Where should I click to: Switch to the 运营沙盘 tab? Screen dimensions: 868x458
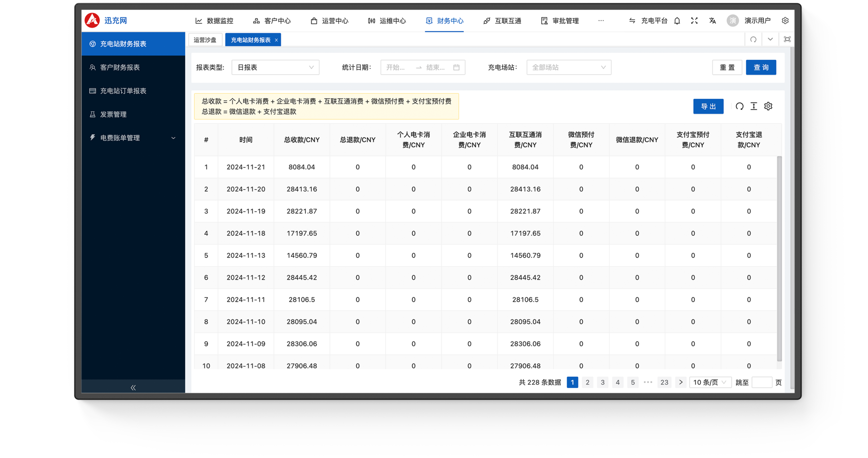[x=205, y=40]
